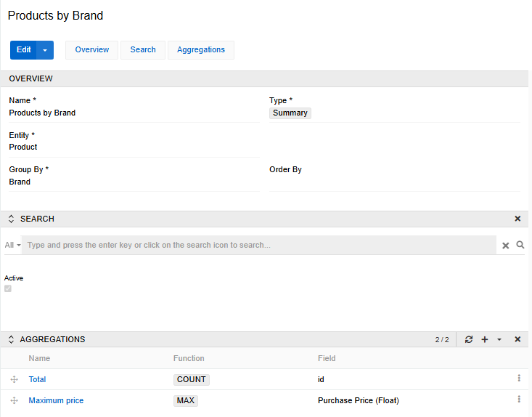Click the plus icon to add aggregation
Viewport: 532px width, 417px height.
pos(485,339)
